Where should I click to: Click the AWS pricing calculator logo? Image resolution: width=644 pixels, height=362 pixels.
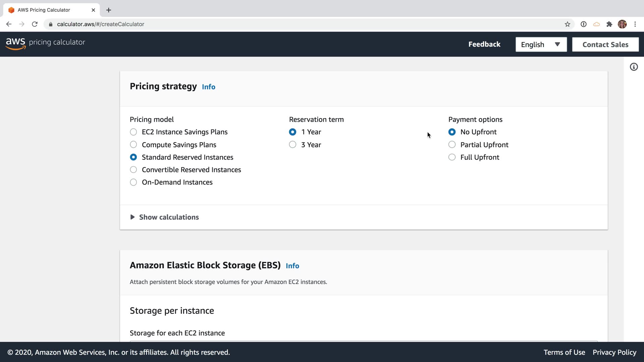click(x=45, y=43)
